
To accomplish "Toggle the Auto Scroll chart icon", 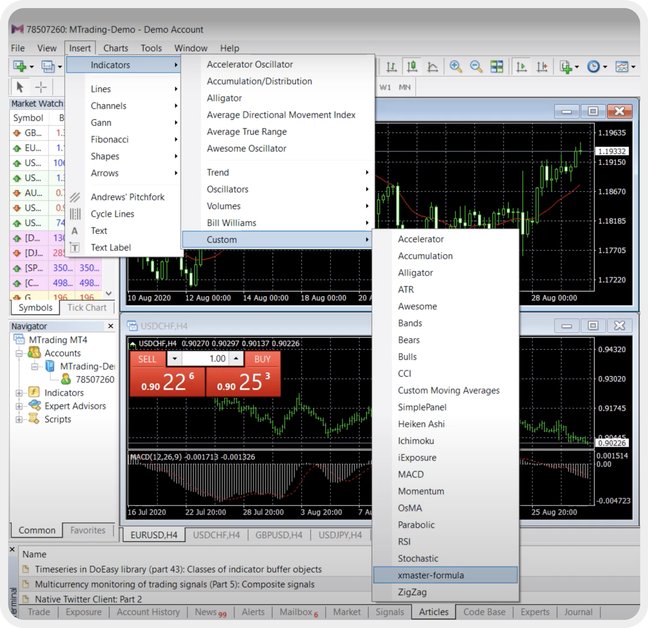I will point(521,67).
